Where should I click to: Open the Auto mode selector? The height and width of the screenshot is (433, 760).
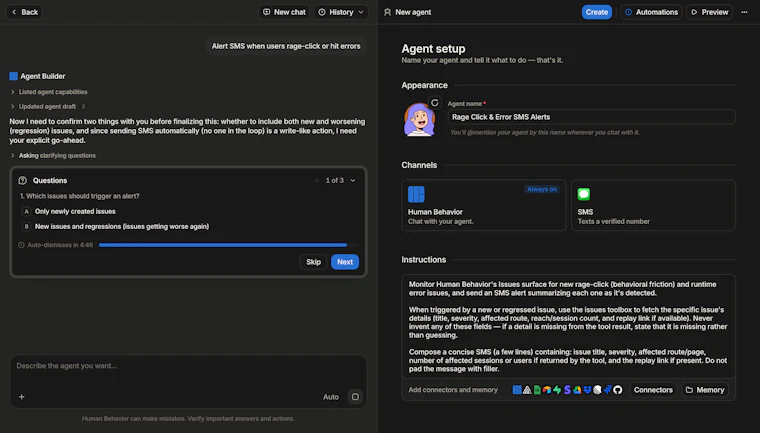pyautogui.click(x=331, y=397)
